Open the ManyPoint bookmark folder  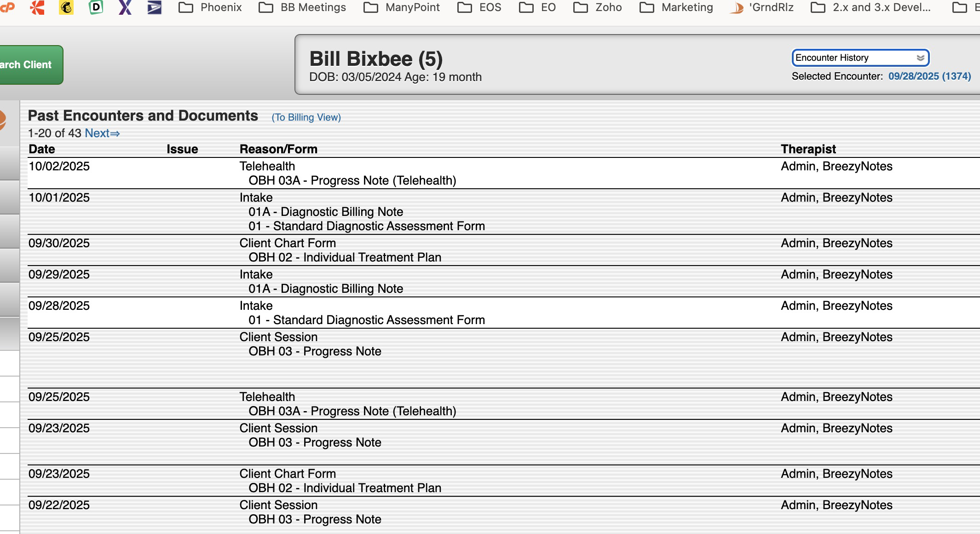402,7
